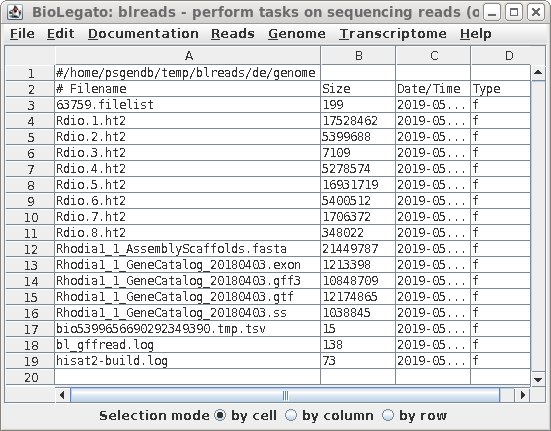The width and height of the screenshot is (551, 431).
Task: Click the BioLegato application icon in title bar
Action: coord(15,12)
